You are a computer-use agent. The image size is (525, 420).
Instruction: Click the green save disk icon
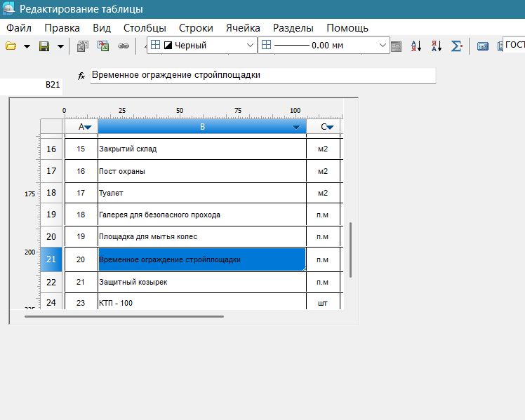[44, 46]
